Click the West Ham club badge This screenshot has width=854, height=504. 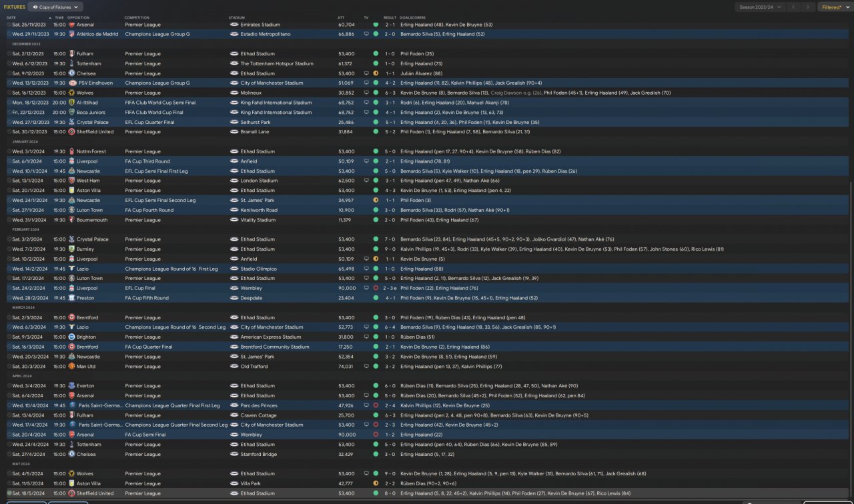[x=71, y=181]
